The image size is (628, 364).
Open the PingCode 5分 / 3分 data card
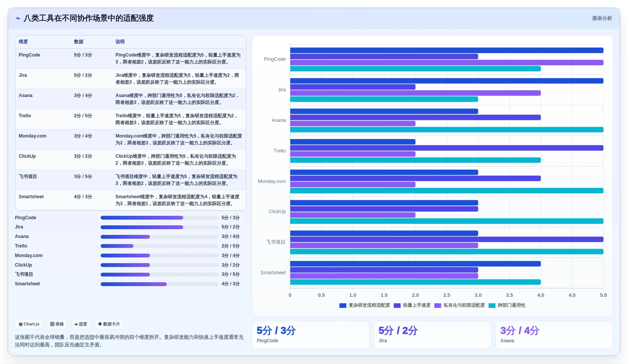pos(311,335)
